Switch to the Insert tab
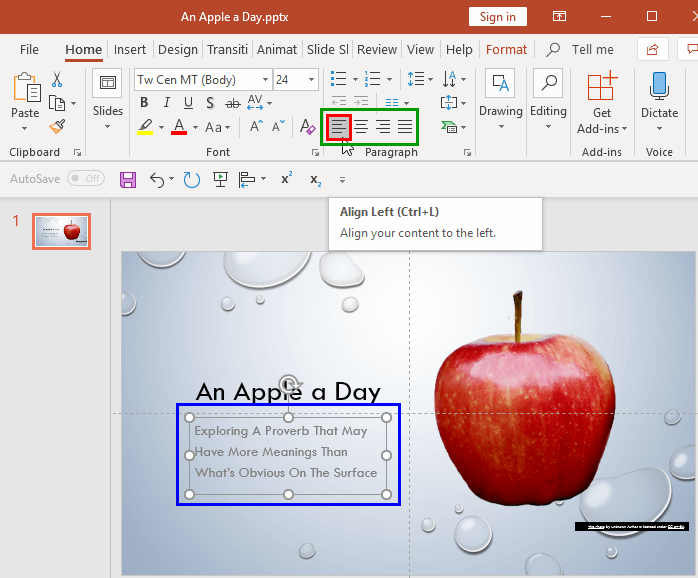 pos(129,49)
